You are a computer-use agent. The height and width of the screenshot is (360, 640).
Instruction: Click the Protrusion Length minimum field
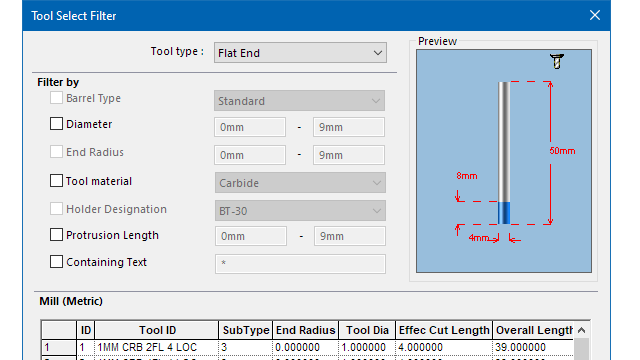point(251,236)
